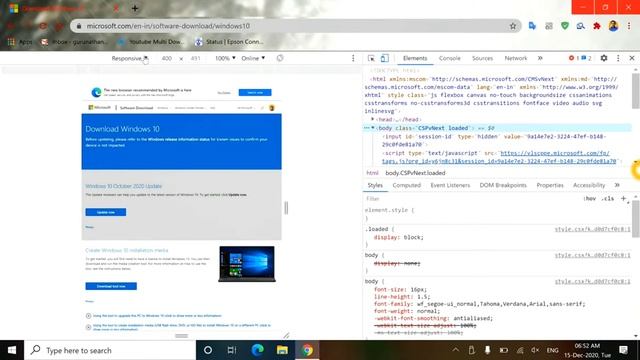Image resolution: width=640 pixels, height=360 pixels.
Task: Open the notification center icon
Action: coord(623,350)
